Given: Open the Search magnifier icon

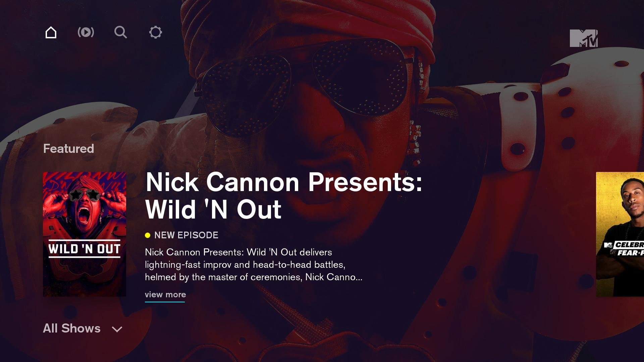Looking at the screenshot, I should coord(121,33).
